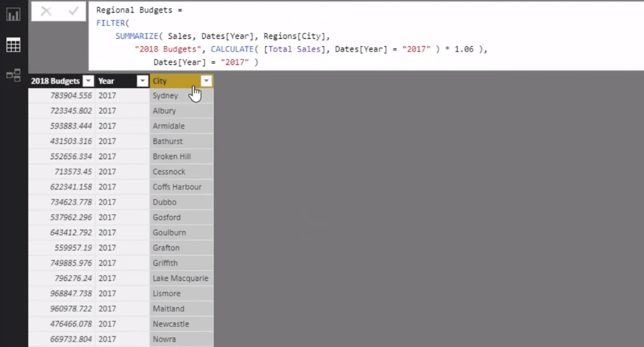Select the 2017 year cell in Dubbo row
The image size is (644, 347).
click(122, 202)
